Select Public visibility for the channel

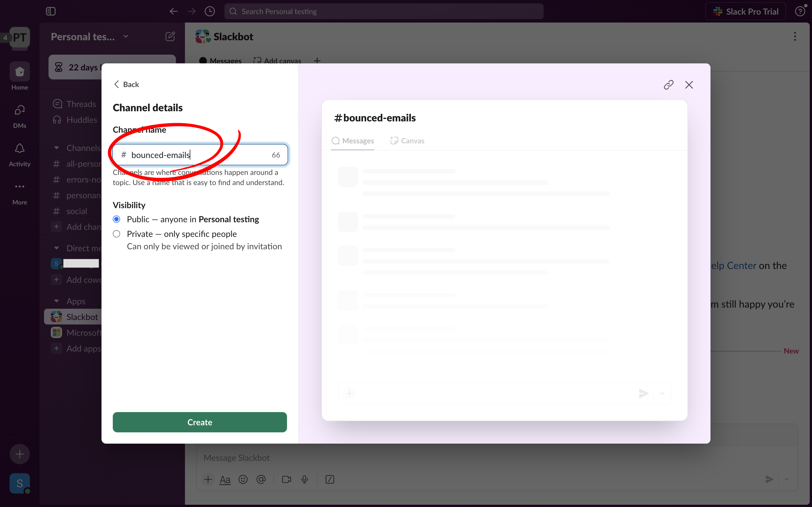pyautogui.click(x=116, y=219)
